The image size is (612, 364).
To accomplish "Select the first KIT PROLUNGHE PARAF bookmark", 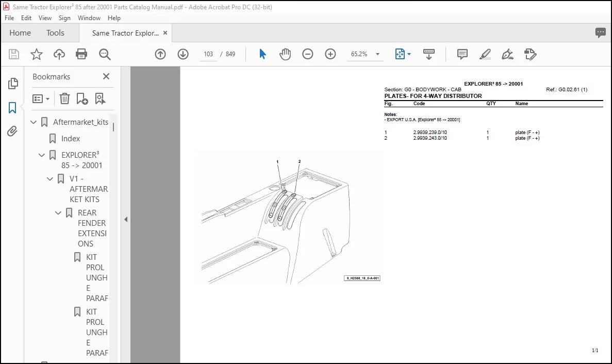I will (x=97, y=278).
